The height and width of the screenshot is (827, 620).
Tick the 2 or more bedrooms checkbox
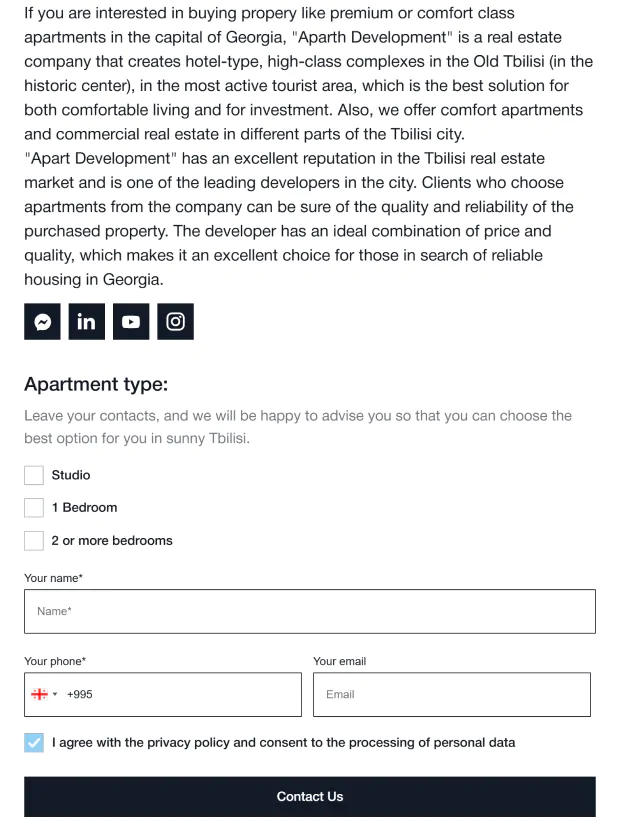pos(34,541)
